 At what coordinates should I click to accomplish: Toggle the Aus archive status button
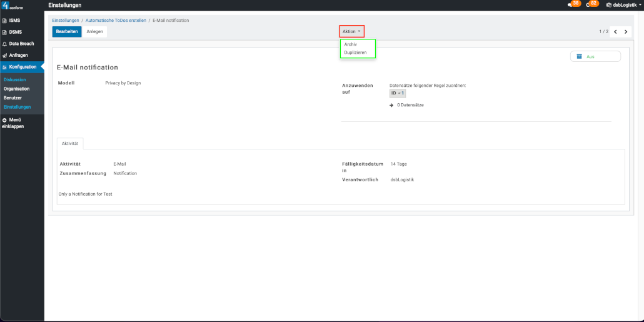(x=595, y=56)
